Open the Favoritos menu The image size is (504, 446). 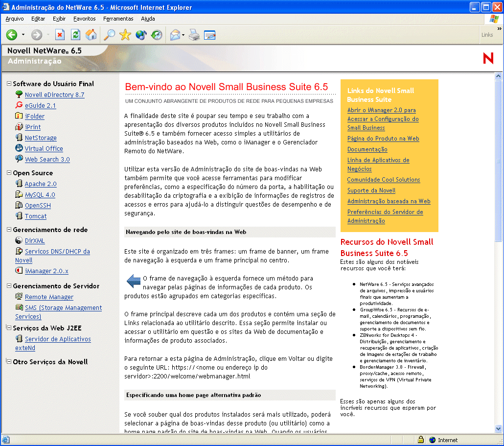pos(84,19)
